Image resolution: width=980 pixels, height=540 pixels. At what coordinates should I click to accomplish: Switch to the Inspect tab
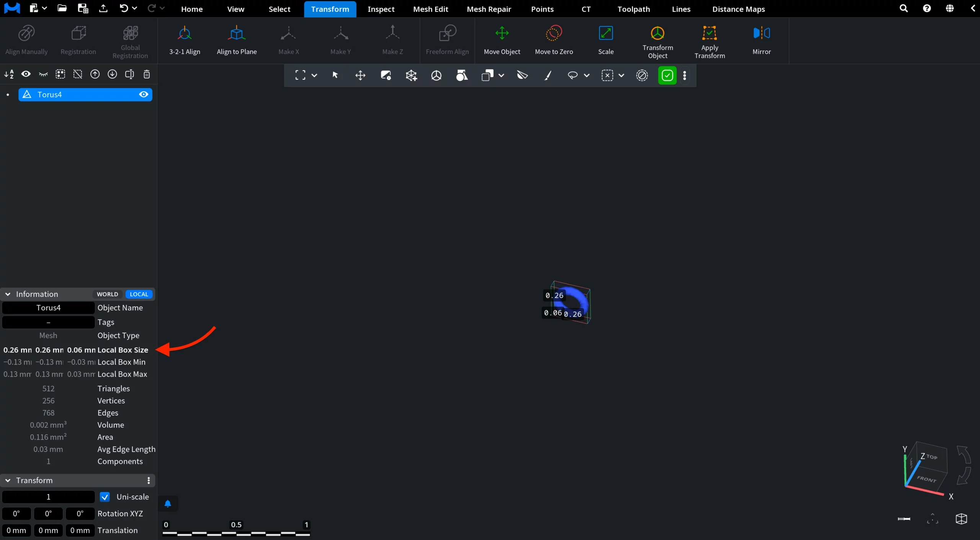(x=381, y=9)
